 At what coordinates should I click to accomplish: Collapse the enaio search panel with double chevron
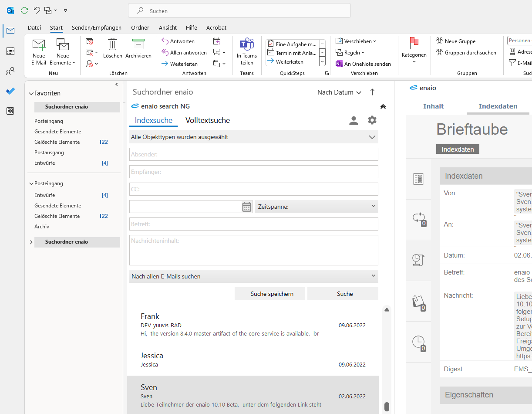(383, 106)
